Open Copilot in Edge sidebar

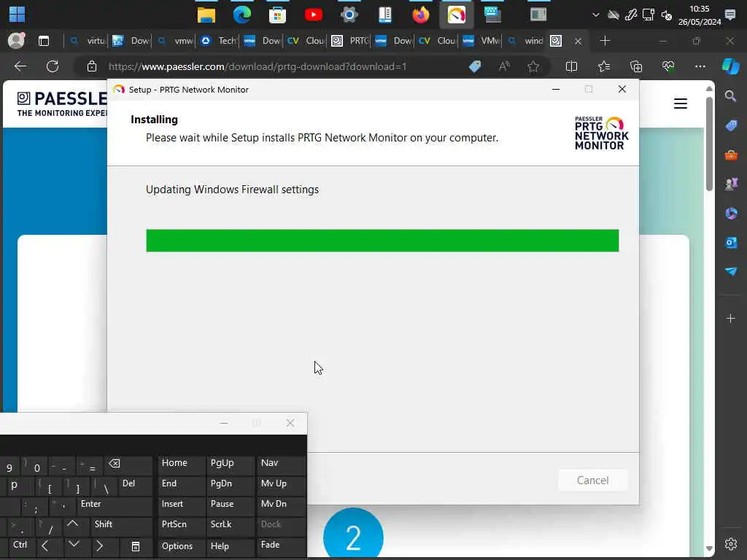[x=730, y=66]
